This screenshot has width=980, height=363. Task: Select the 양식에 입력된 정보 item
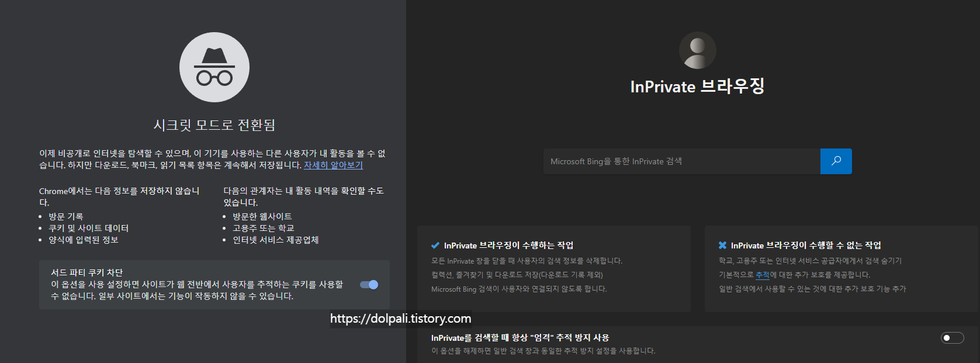click(x=84, y=240)
